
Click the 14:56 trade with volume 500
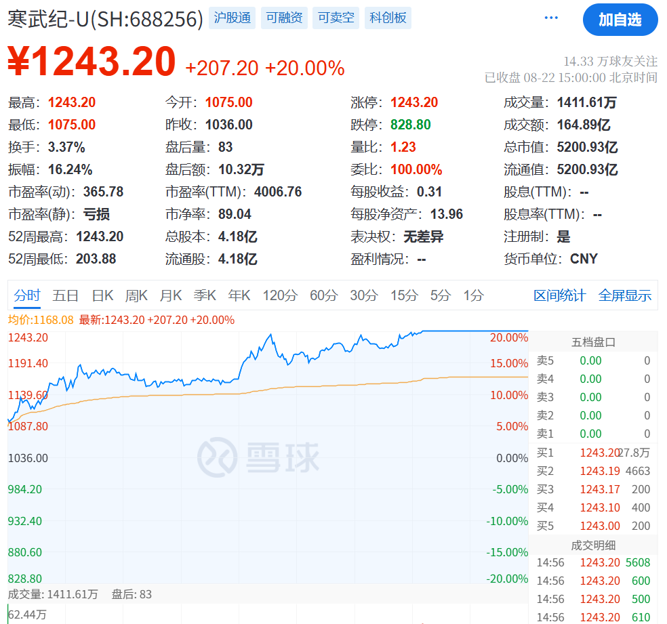(x=593, y=599)
